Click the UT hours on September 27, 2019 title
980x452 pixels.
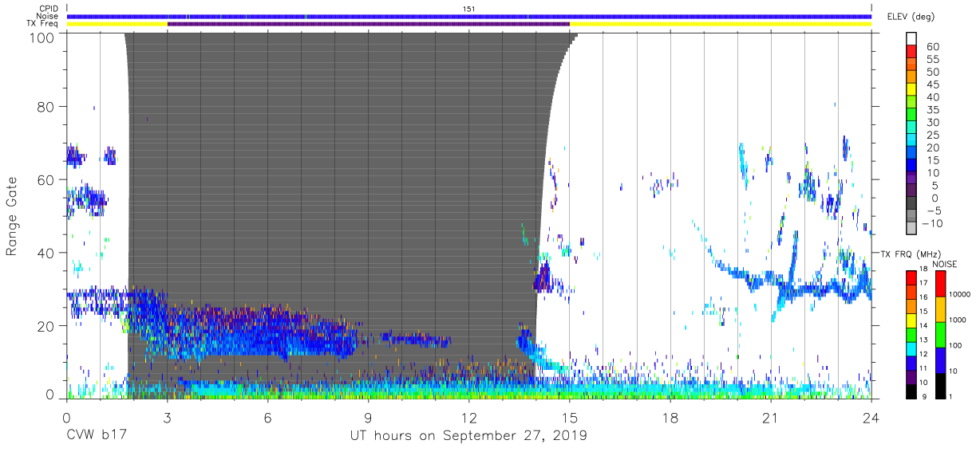click(468, 436)
